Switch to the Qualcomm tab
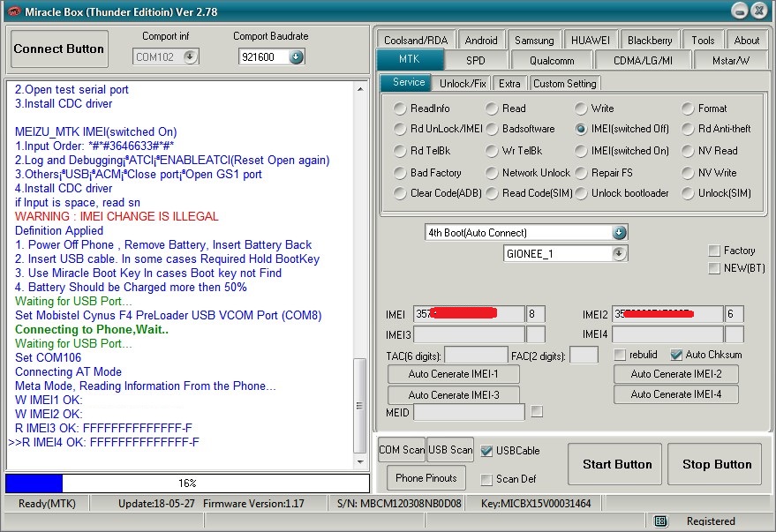Image resolution: width=776 pixels, height=532 pixels. (552, 60)
